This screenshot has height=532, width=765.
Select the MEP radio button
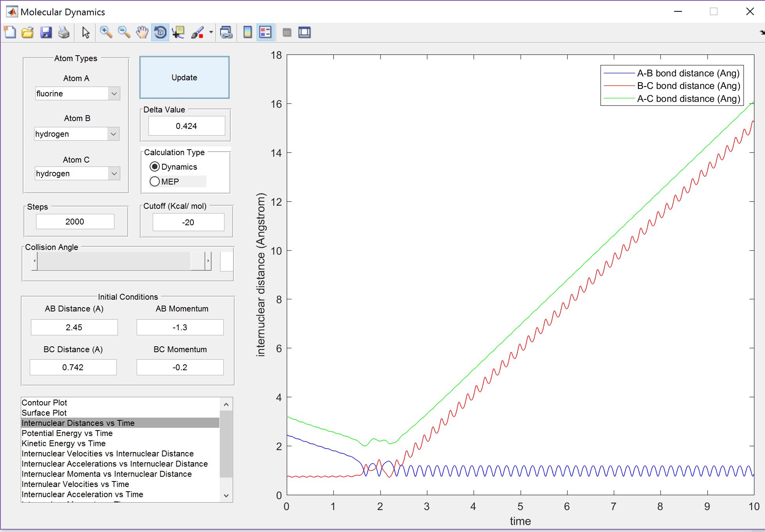(155, 182)
